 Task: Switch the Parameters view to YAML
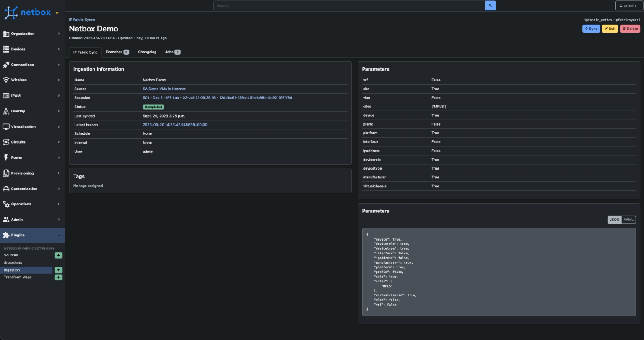pyautogui.click(x=628, y=219)
